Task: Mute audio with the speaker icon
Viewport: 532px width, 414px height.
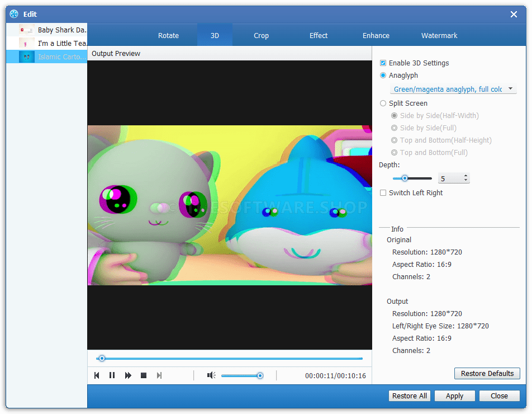Action: point(211,375)
